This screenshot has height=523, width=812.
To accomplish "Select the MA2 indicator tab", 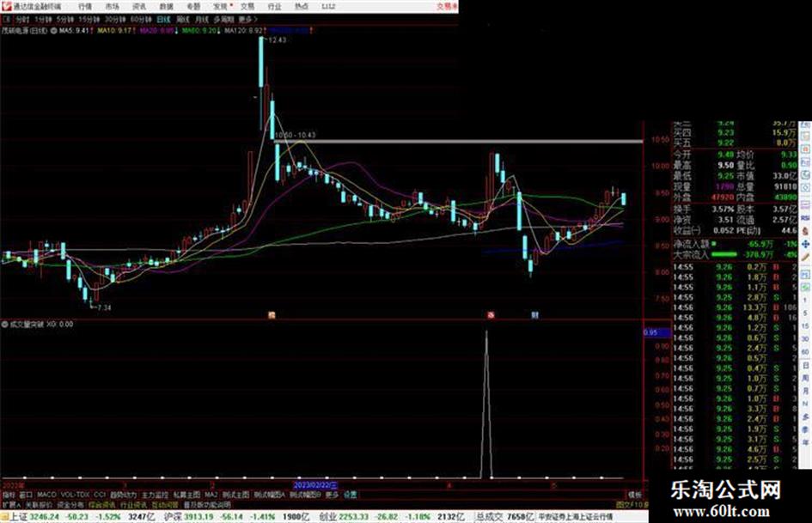I will pos(211,495).
